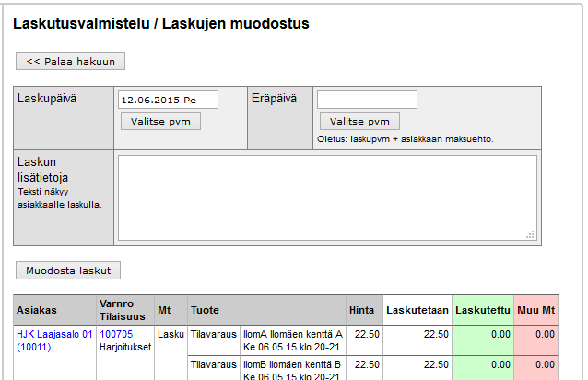Click IlomA Ilomäen kenttä A product cell

(x=293, y=340)
